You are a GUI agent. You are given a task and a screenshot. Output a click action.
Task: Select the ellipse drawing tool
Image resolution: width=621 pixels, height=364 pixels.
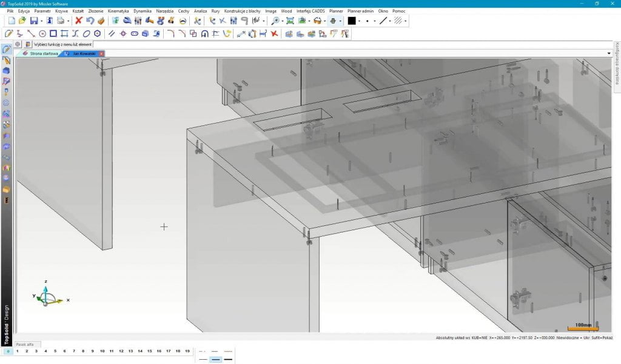coord(86,34)
